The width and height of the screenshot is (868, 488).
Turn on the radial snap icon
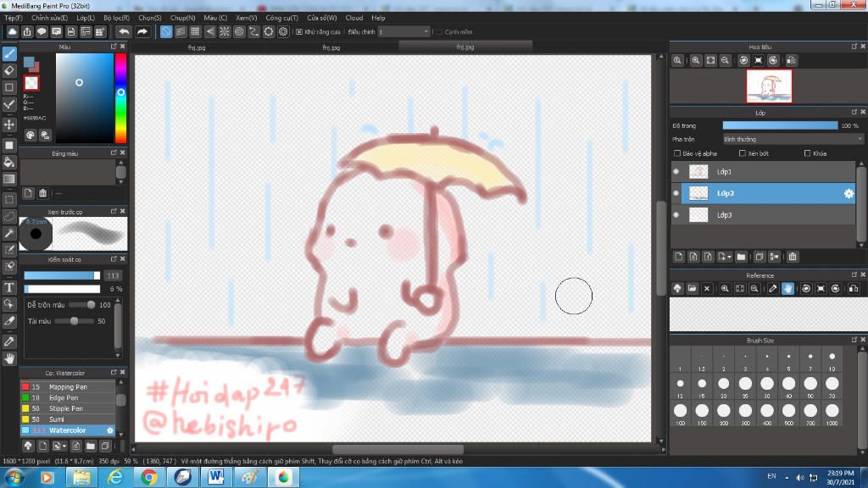[x=224, y=31]
